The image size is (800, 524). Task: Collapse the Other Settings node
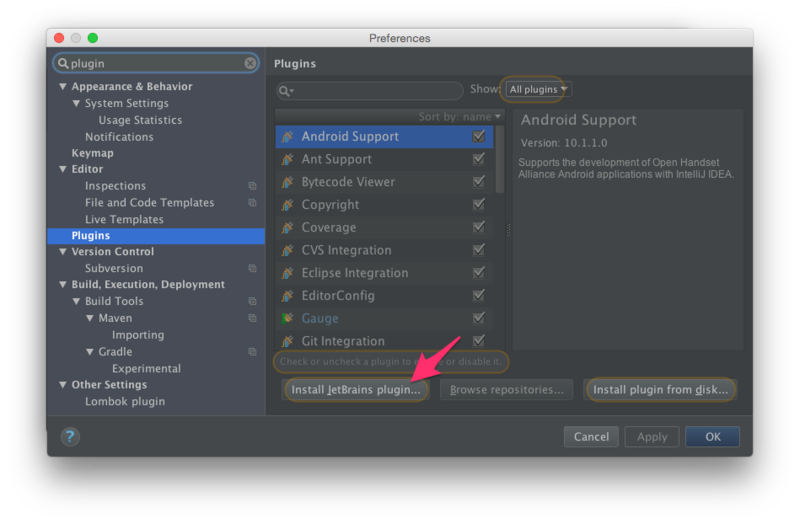[x=63, y=385]
